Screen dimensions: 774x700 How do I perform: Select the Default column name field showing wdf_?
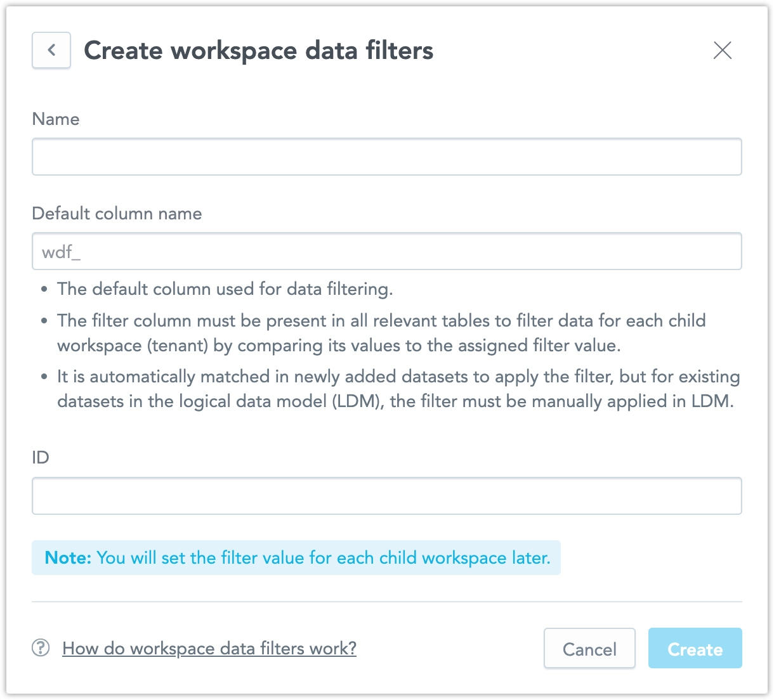point(387,251)
